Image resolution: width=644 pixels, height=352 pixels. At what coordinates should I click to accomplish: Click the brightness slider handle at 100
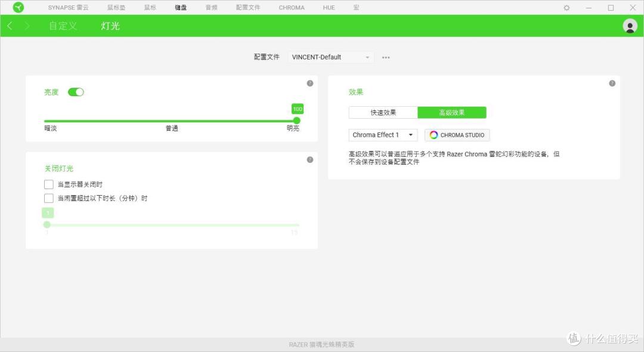[296, 121]
